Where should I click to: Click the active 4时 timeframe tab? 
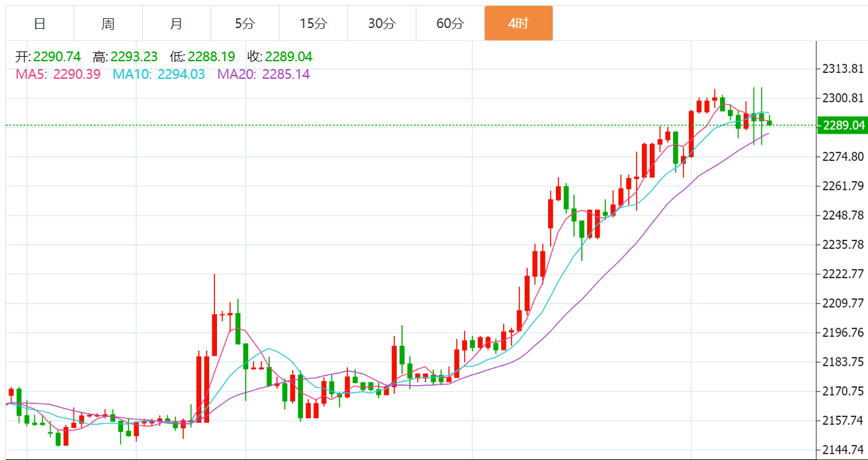tap(519, 23)
